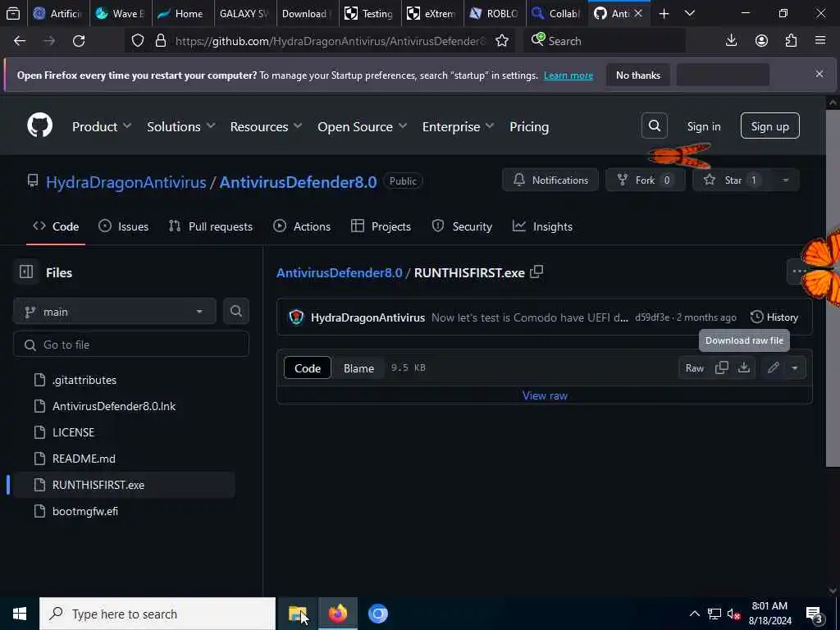840x630 pixels.
Task: Open the Pricing link
Action: point(529,126)
